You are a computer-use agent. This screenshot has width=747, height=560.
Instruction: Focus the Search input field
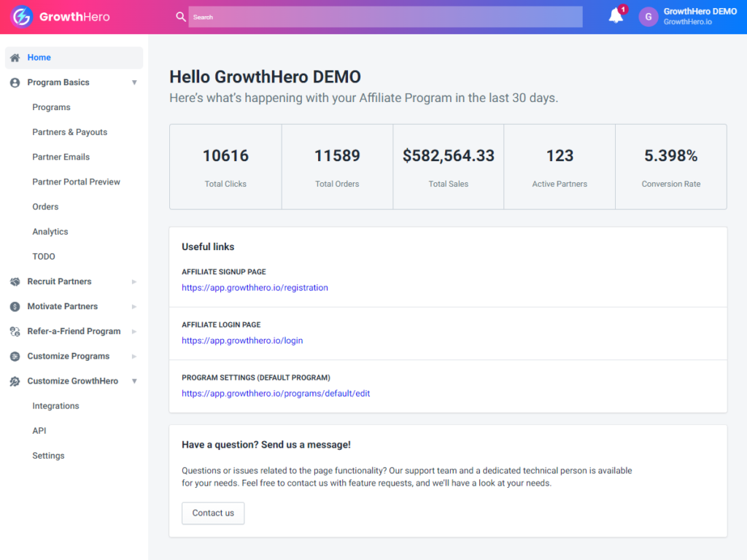point(385,17)
